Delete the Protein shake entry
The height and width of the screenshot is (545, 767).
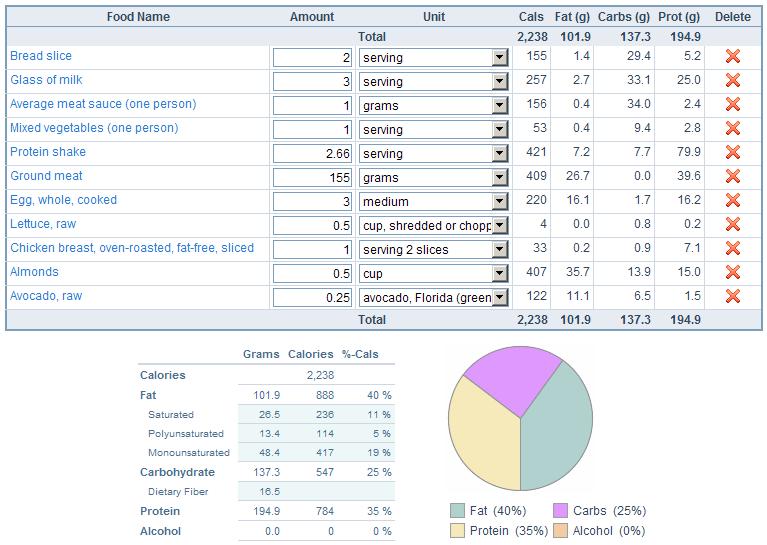point(732,153)
